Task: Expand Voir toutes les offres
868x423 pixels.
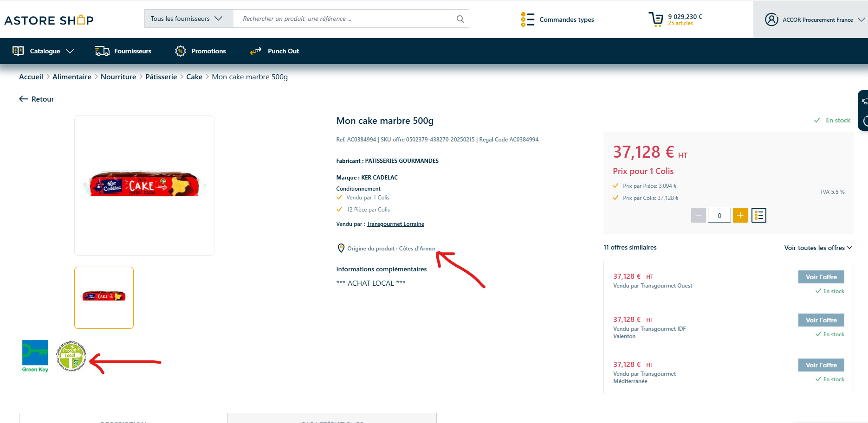Action: pos(818,248)
